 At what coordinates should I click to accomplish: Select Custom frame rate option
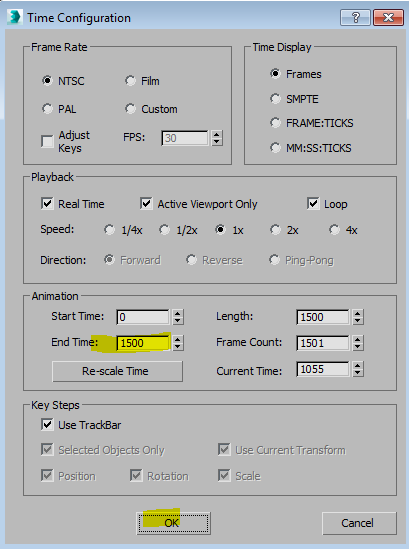click(x=130, y=109)
